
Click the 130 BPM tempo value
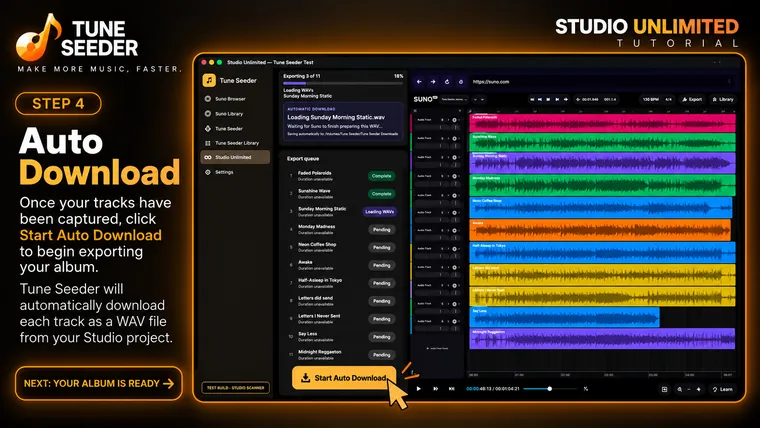point(650,99)
